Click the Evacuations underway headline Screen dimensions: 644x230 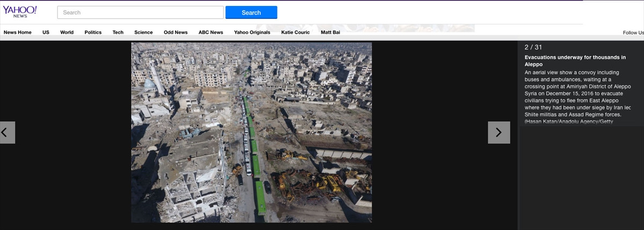(575, 61)
